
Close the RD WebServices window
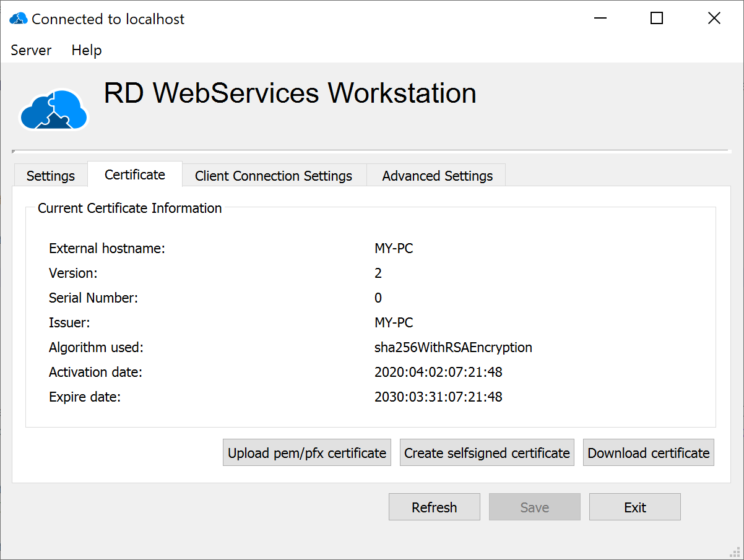(714, 19)
